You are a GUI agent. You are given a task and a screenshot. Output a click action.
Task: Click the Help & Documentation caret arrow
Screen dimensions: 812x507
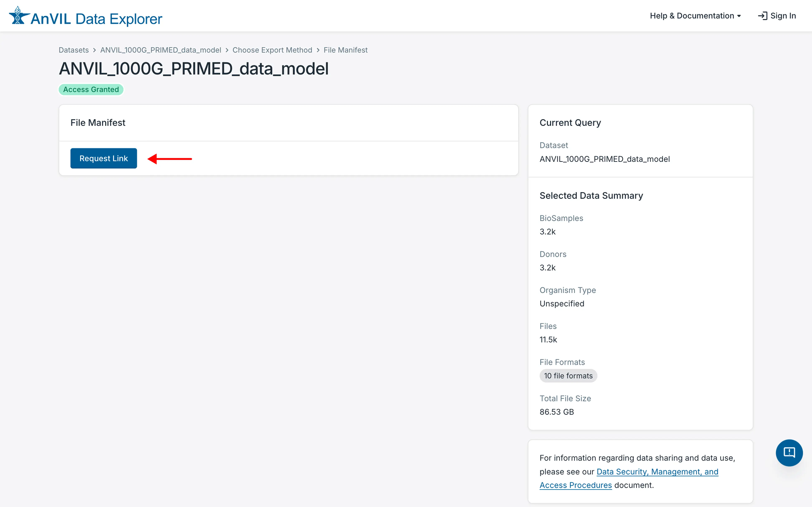(x=739, y=16)
